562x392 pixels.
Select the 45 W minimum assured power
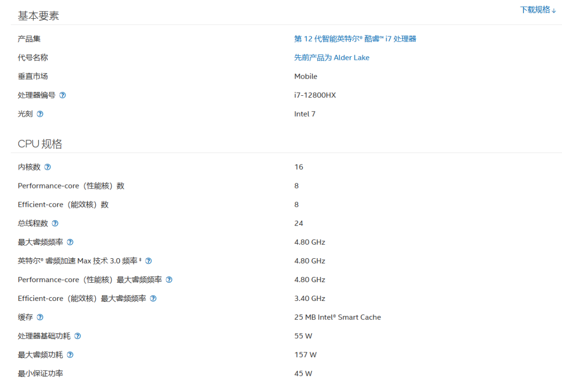(303, 373)
